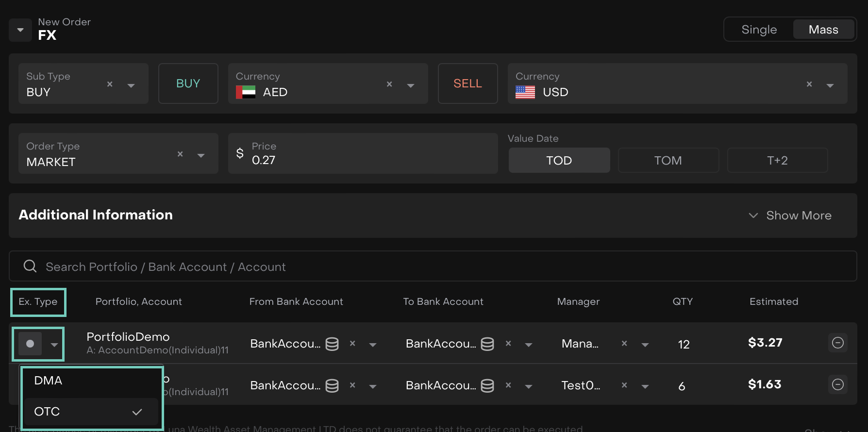Clear From Bank Account in PortfolioDemo row
This screenshot has width=868, height=432.
352,344
